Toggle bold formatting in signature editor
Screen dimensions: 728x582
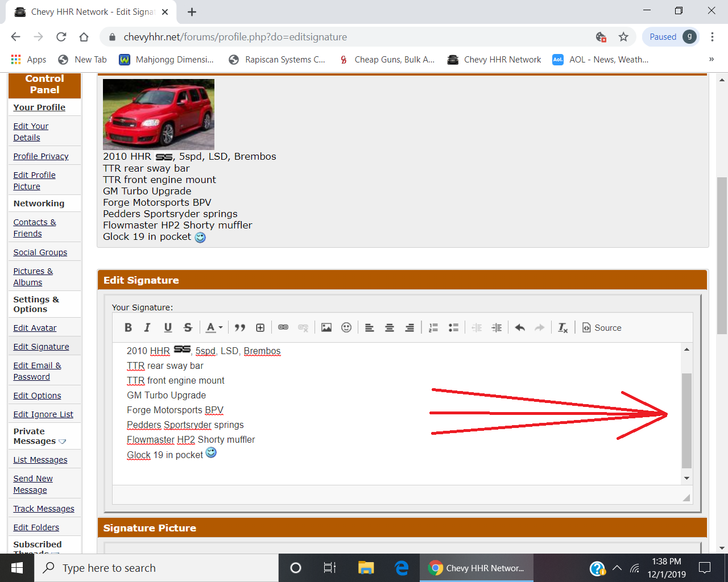click(128, 328)
